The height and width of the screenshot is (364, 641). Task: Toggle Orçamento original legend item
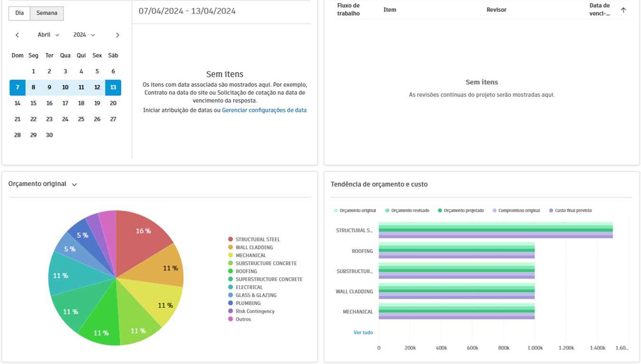coord(355,211)
